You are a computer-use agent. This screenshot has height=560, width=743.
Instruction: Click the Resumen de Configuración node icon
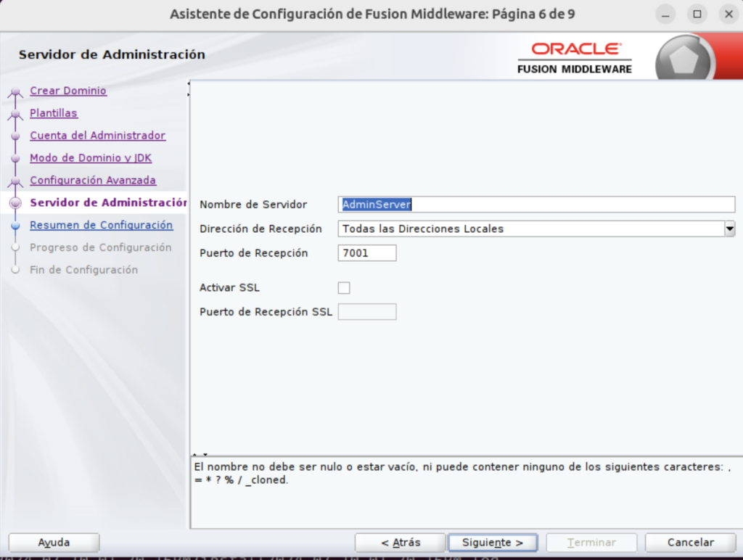click(x=16, y=225)
